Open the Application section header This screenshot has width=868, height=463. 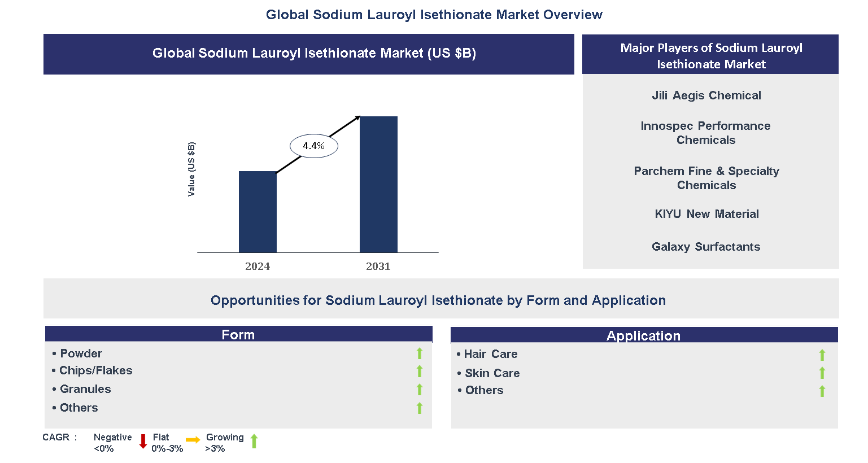pyautogui.click(x=644, y=335)
